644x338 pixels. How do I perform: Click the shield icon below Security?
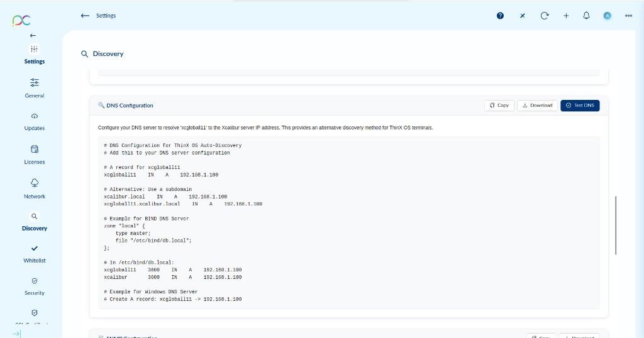point(35,313)
